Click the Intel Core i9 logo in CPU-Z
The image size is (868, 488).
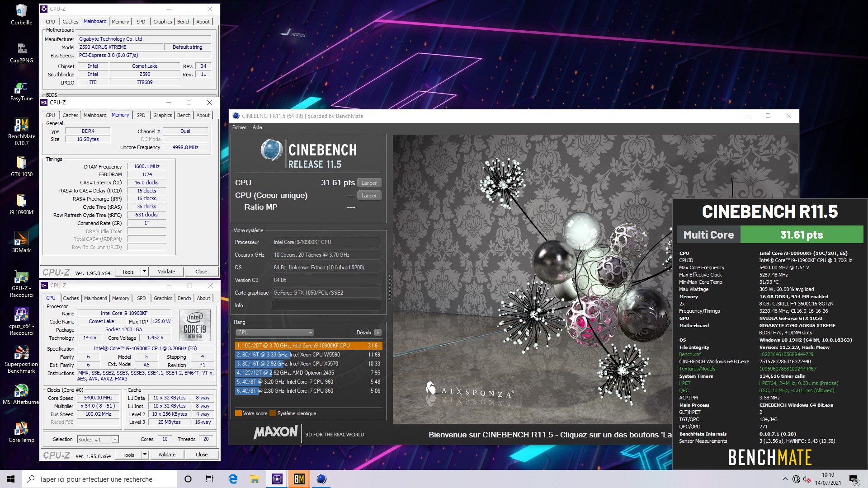click(195, 325)
